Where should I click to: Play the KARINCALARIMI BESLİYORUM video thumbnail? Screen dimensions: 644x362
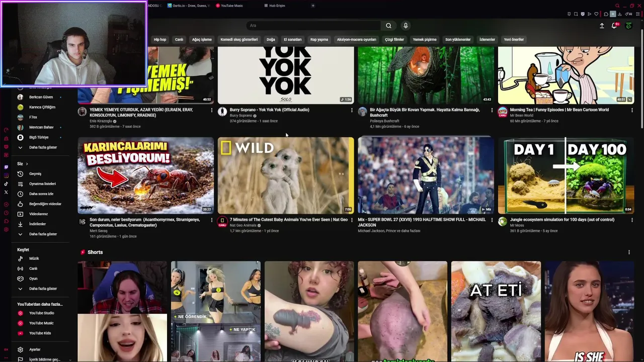pos(146,175)
